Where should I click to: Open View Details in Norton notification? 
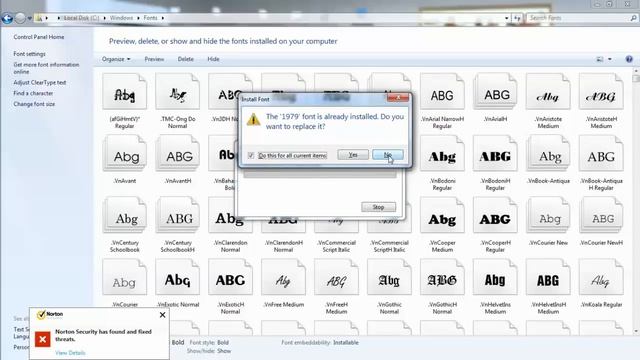coord(70,353)
